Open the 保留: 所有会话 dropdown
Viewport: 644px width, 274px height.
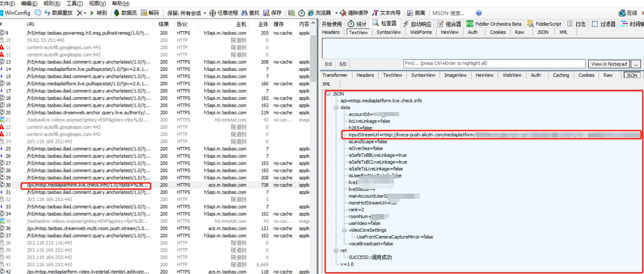click(x=187, y=13)
